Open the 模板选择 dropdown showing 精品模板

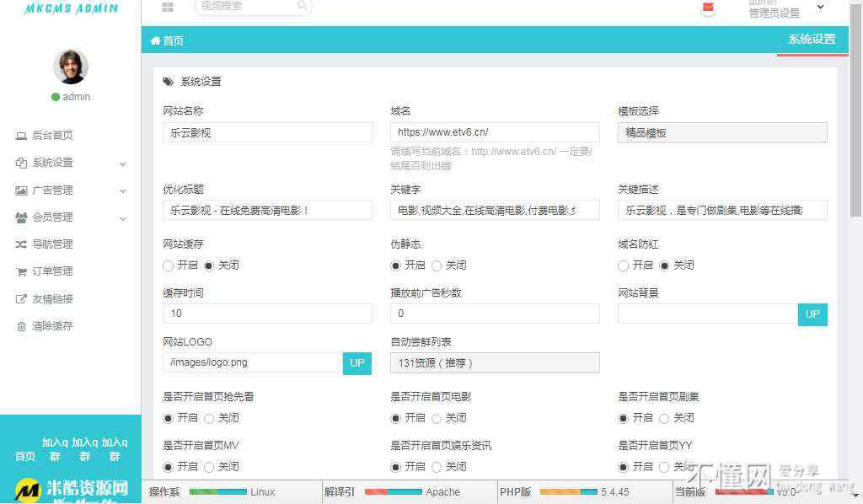pos(722,132)
